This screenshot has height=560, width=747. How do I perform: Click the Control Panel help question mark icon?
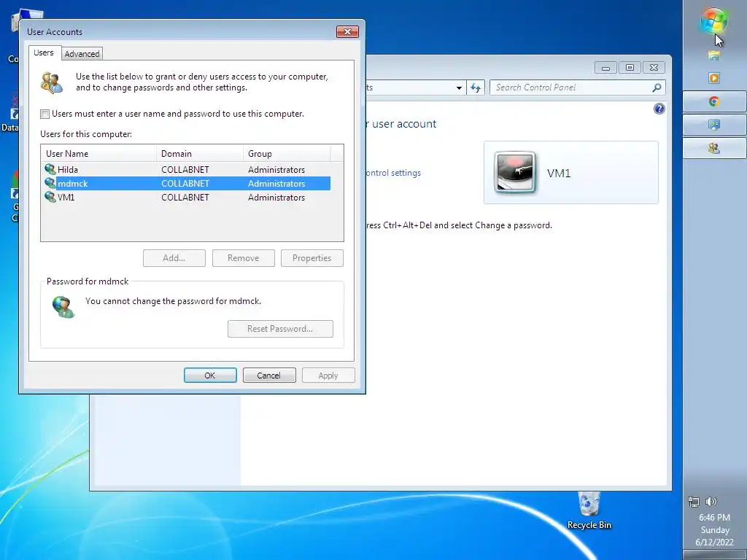click(x=659, y=109)
